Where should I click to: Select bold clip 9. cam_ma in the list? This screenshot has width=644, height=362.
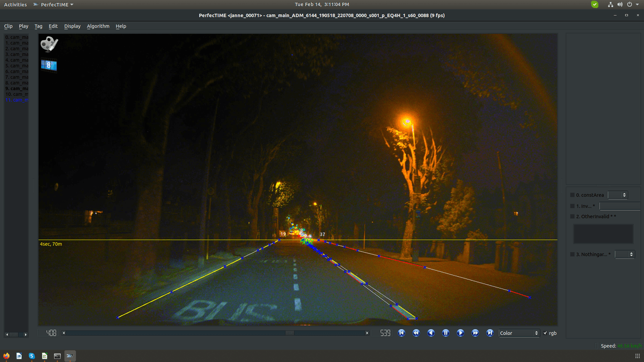[x=16, y=88]
